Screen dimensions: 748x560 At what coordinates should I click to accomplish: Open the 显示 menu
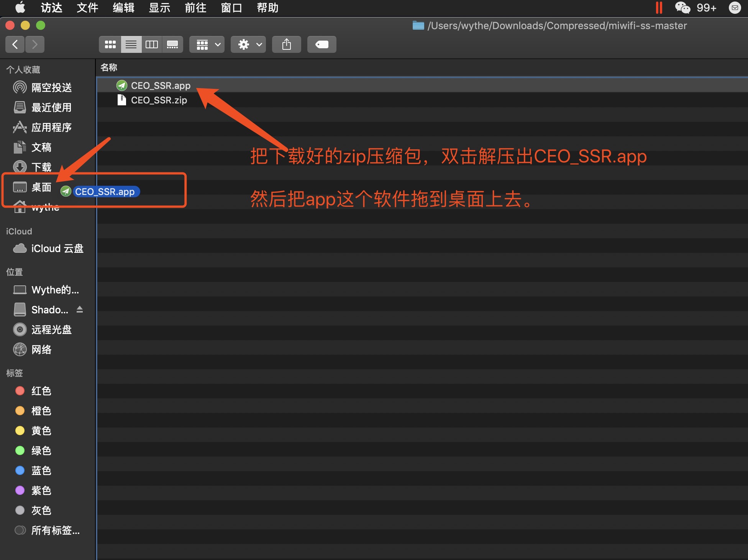click(159, 8)
